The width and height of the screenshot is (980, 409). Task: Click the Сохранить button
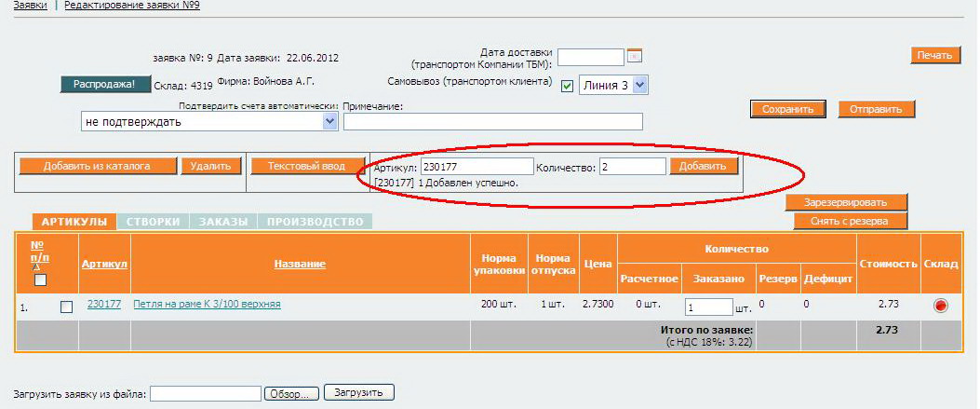pos(787,109)
